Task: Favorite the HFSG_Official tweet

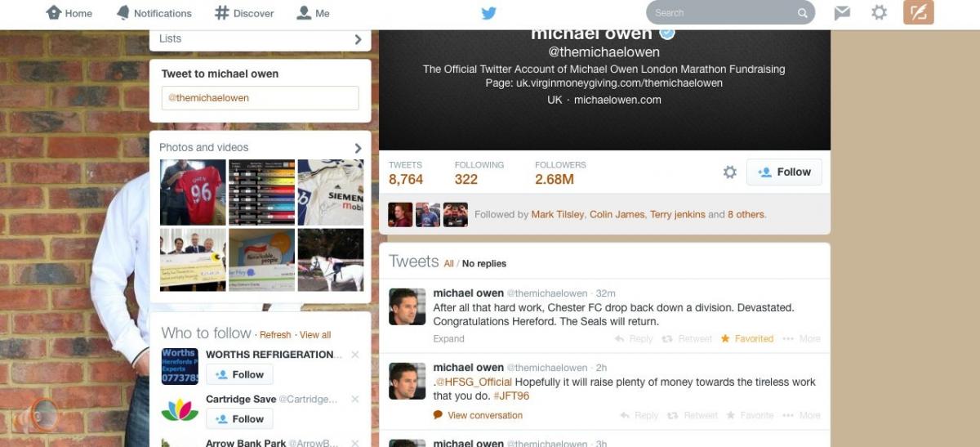Action: click(x=751, y=415)
